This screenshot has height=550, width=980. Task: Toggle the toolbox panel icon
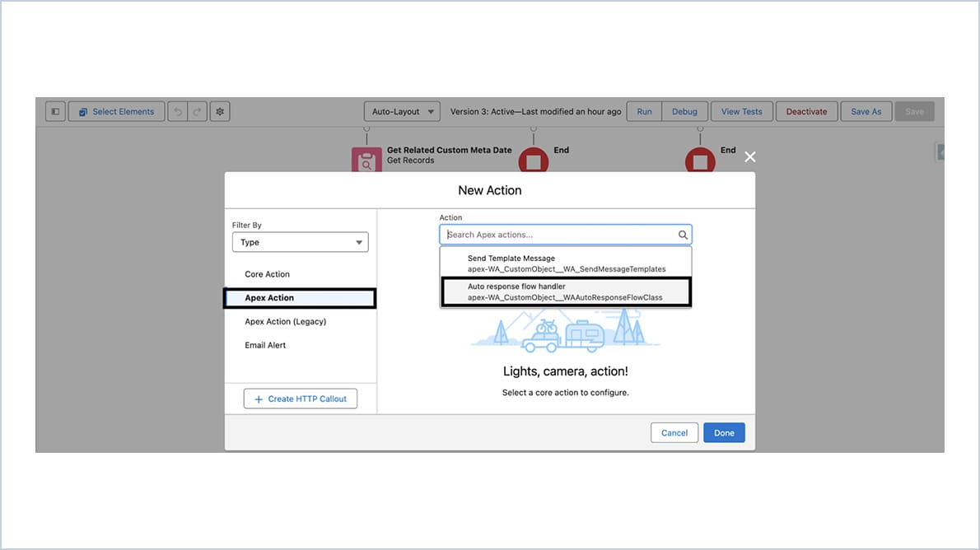click(x=54, y=111)
